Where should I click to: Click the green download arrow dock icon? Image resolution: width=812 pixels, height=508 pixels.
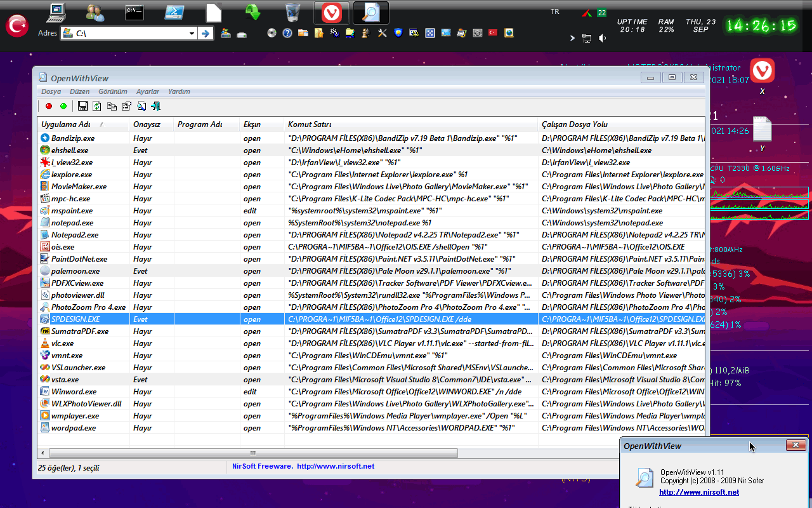point(253,12)
